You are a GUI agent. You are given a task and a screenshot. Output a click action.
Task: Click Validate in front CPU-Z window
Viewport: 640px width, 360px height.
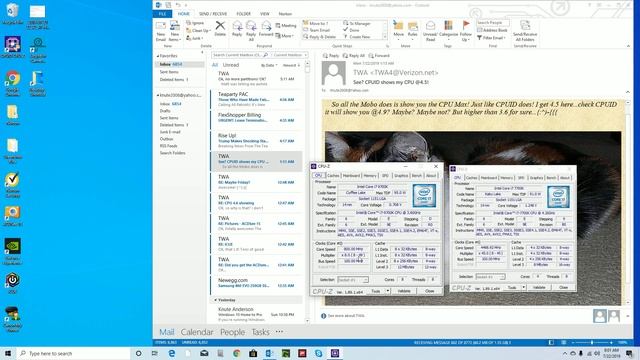(404, 291)
